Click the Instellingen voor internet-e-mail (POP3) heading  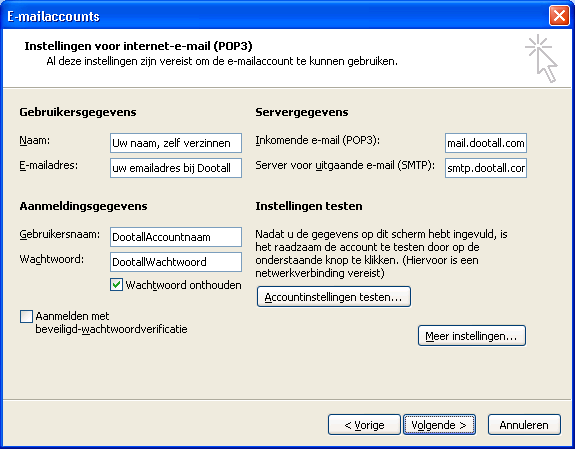(138, 46)
